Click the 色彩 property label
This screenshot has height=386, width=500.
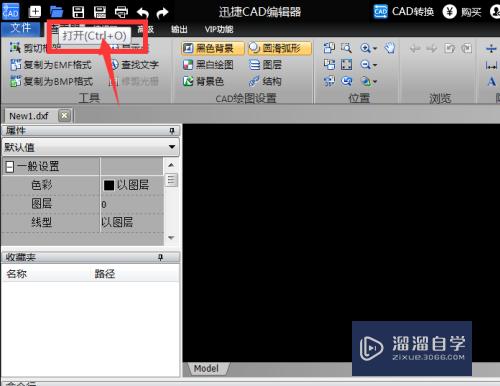tap(42, 185)
